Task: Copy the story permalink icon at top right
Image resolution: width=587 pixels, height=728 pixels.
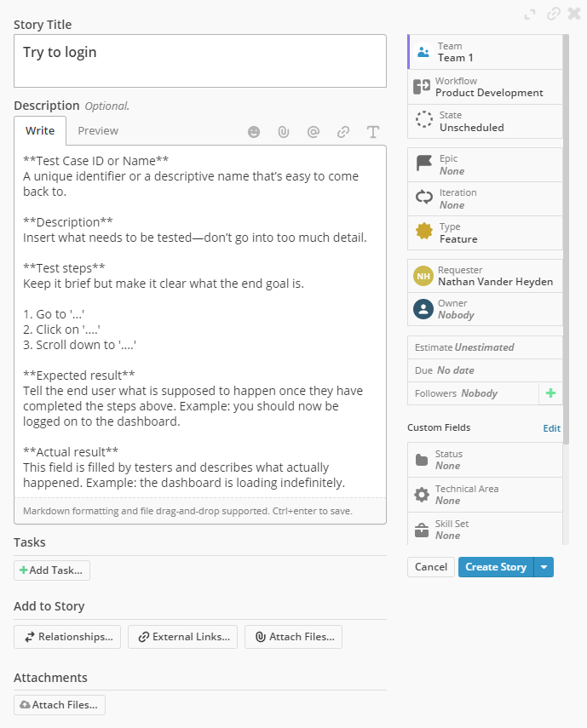Action: point(554,14)
